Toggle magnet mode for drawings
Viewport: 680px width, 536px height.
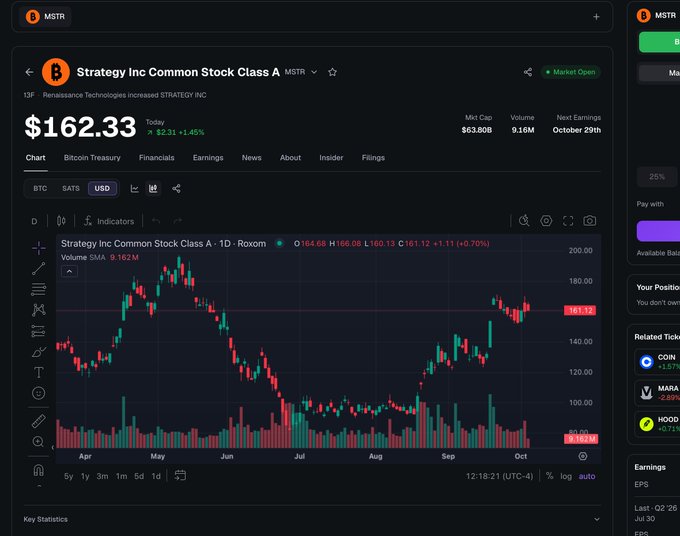[x=39, y=470]
